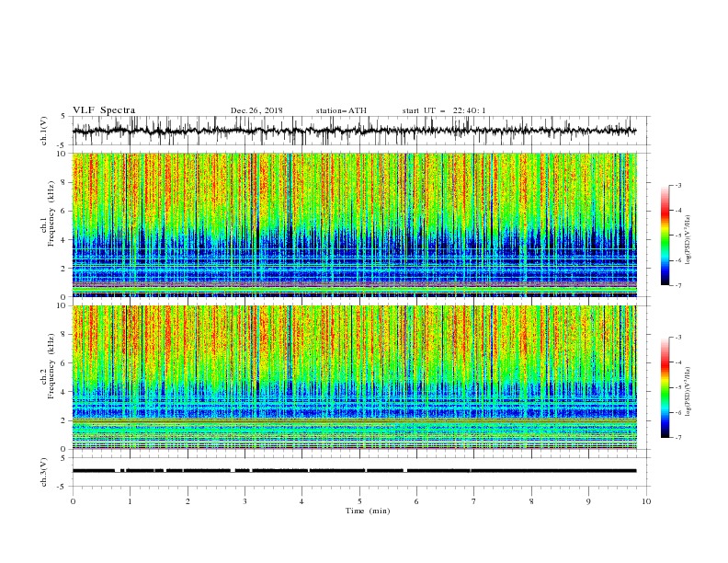Click the time axis tick label '5'
The height and width of the screenshot is (563, 728).
click(359, 501)
